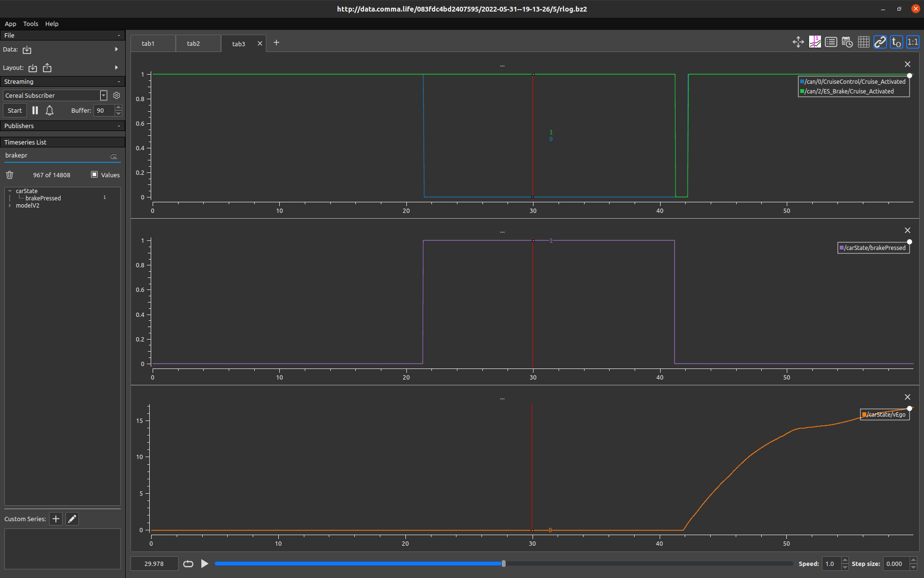This screenshot has height=578, width=924.
Task: Collapse the Publishers section
Action: pos(119,126)
